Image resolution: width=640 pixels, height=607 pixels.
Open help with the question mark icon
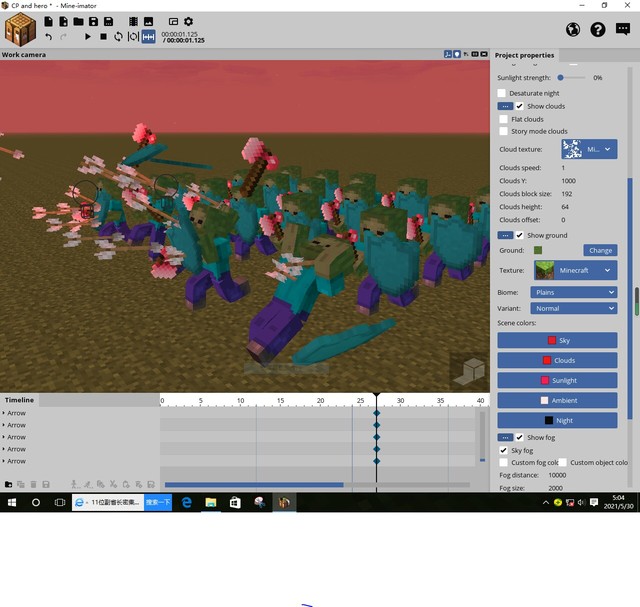click(598, 29)
